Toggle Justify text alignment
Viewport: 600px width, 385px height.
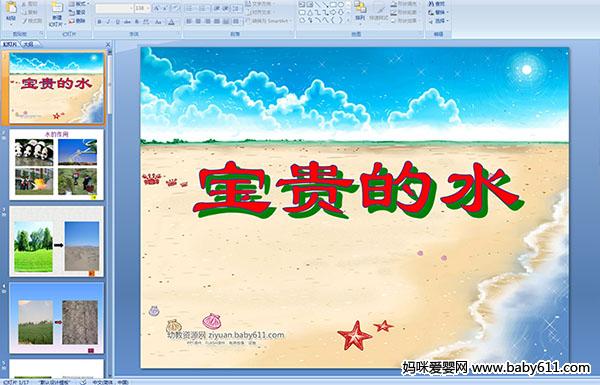click(x=217, y=21)
